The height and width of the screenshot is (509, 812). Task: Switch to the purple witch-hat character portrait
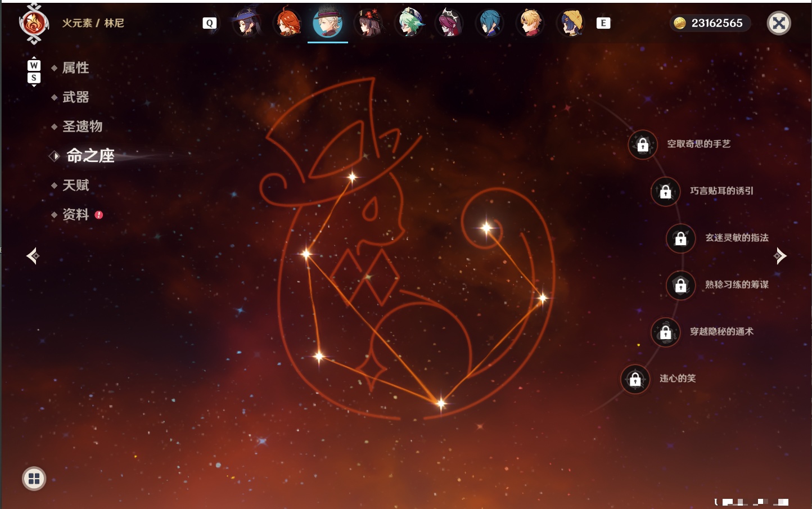(247, 23)
